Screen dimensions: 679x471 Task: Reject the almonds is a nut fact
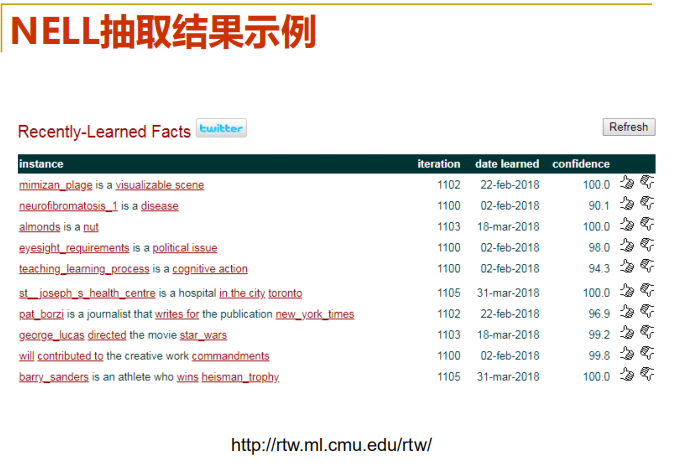647,225
